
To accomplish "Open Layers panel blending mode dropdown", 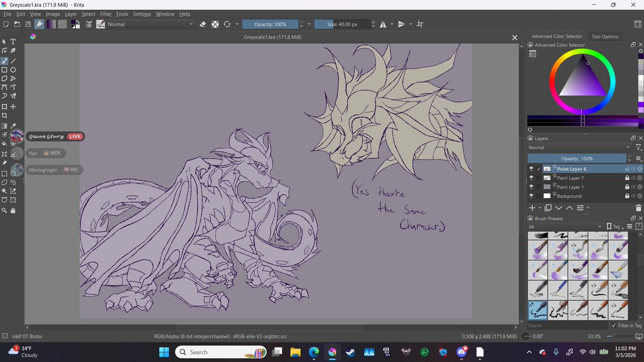I will pos(580,147).
